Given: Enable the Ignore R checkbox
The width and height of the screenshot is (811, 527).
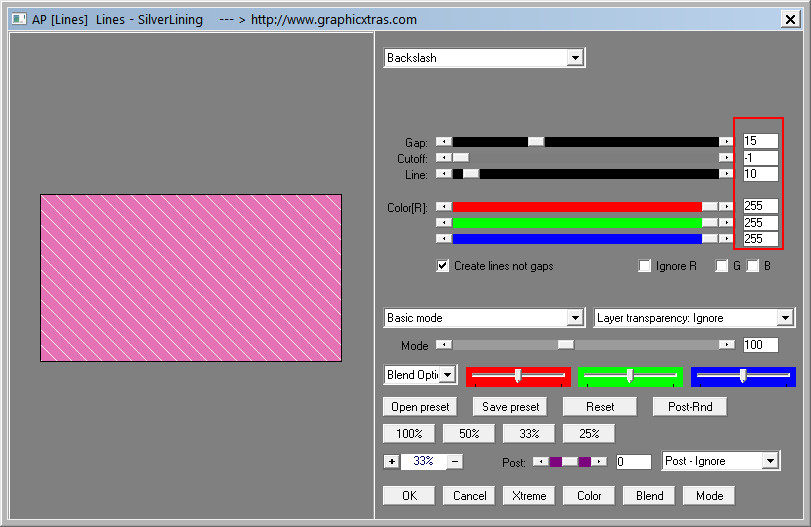Looking at the screenshot, I should tap(645, 266).
